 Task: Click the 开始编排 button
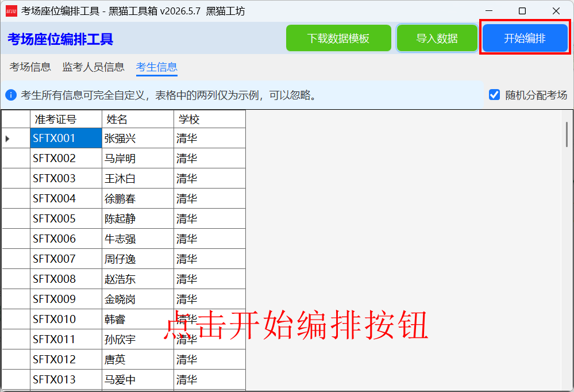click(525, 38)
